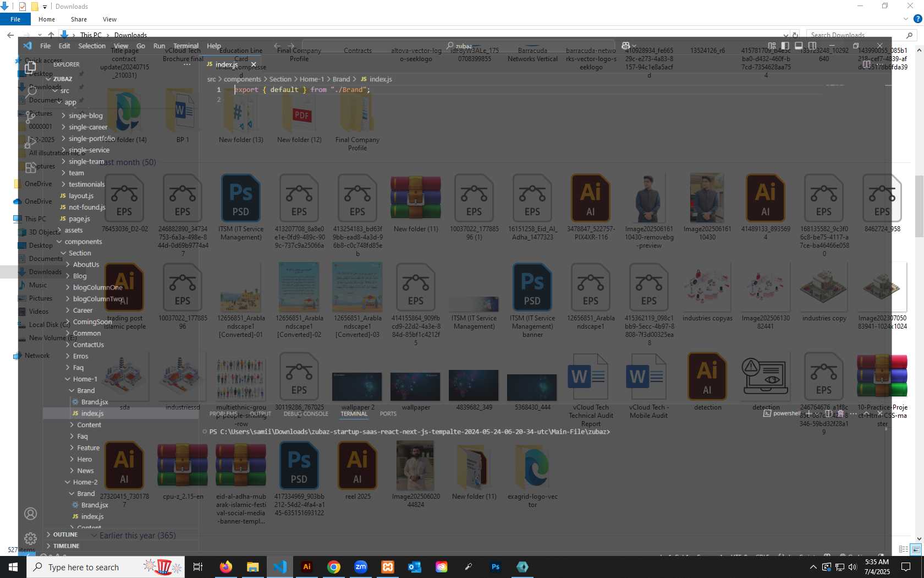This screenshot has width=924, height=578.
Task: Open the Search view in VS Code
Action: click(x=30, y=92)
